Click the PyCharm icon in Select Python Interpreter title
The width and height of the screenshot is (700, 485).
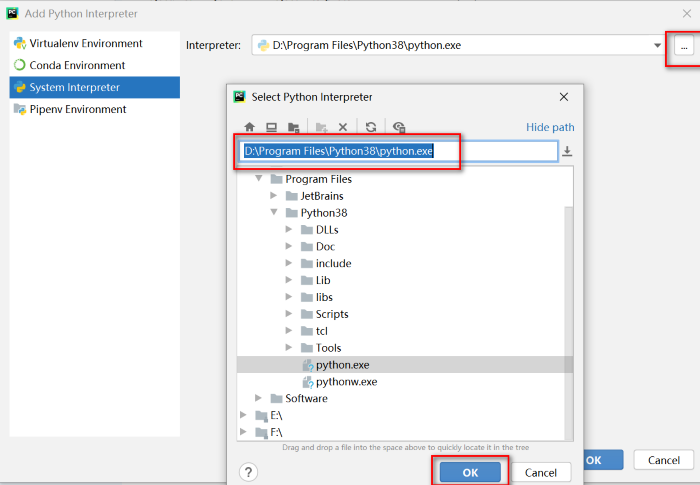click(x=240, y=96)
